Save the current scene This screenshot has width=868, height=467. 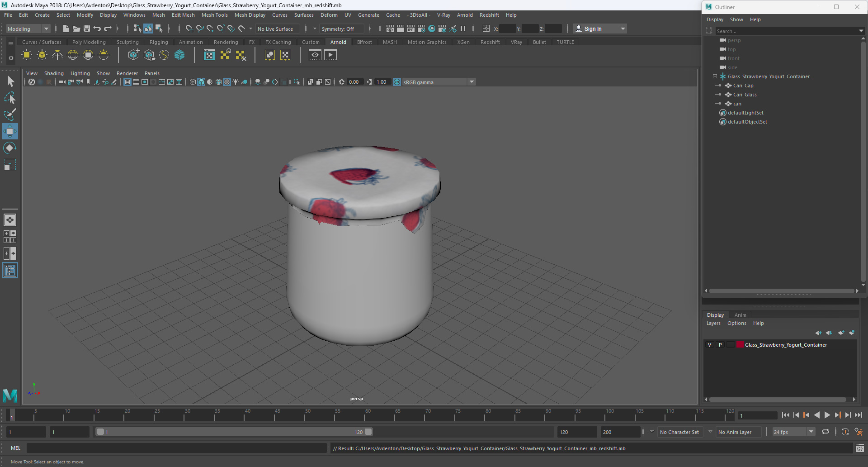(x=87, y=29)
